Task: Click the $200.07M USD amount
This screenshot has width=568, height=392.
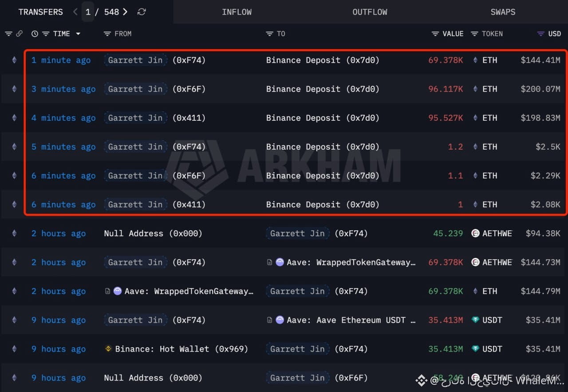Action: click(540, 89)
